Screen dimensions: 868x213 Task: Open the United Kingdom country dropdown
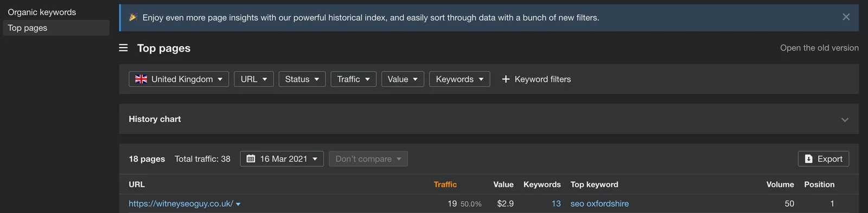pos(178,79)
